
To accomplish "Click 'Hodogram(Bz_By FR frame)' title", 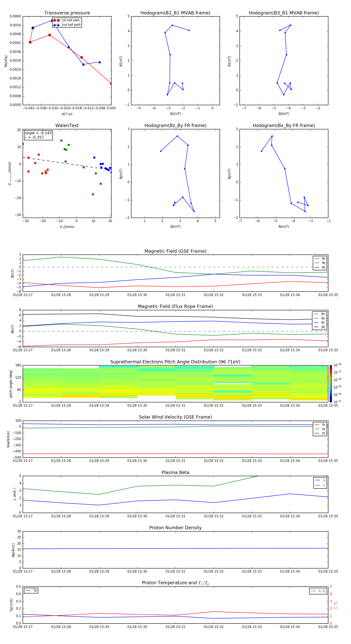I will tap(175, 125).
